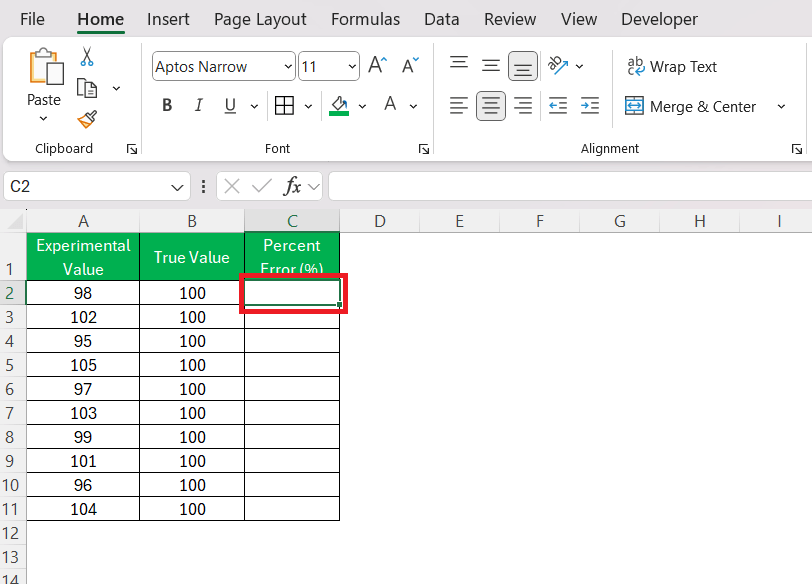
Task: Open Alignment settings dialog launcher
Action: 797,149
